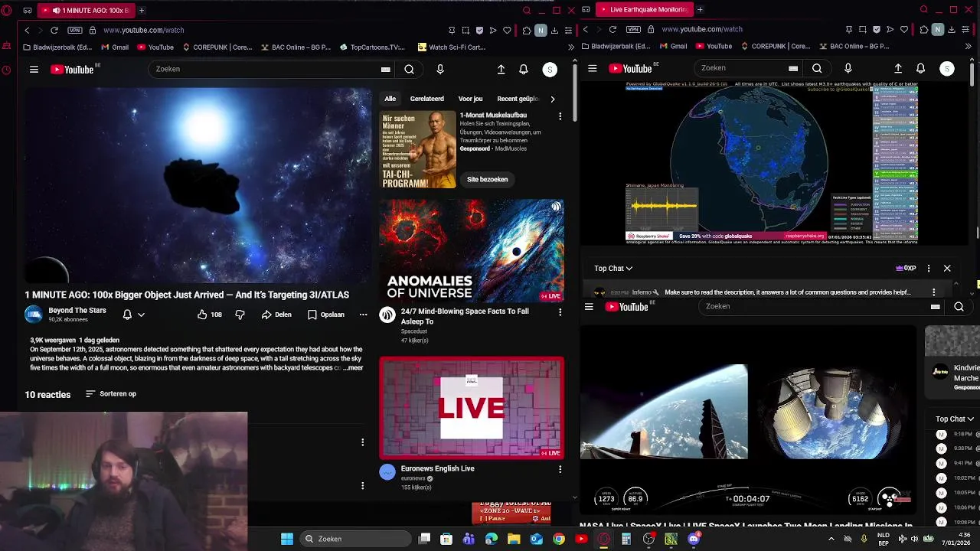Open hamburger menu in the SpaceX YouTube page
The height and width of the screenshot is (551, 980).
589,307
